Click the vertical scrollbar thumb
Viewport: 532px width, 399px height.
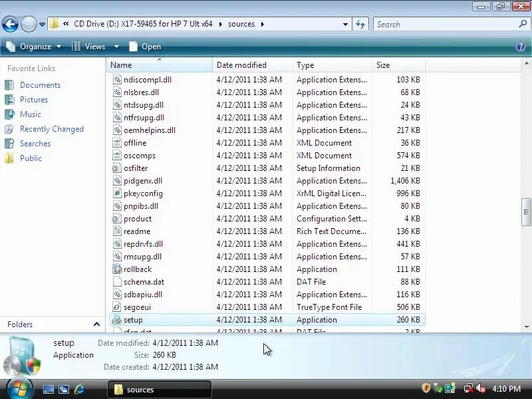(x=526, y=212)
